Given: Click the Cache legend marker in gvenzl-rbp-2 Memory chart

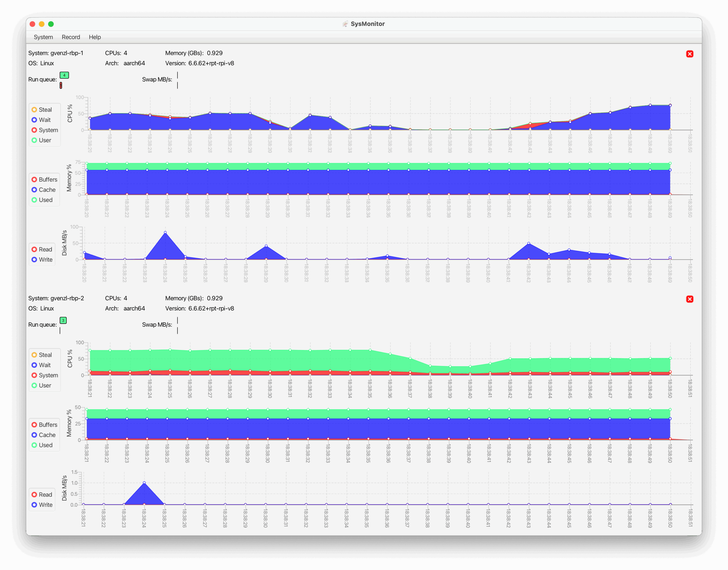Looking at the screenshot, I should point(34,435).
